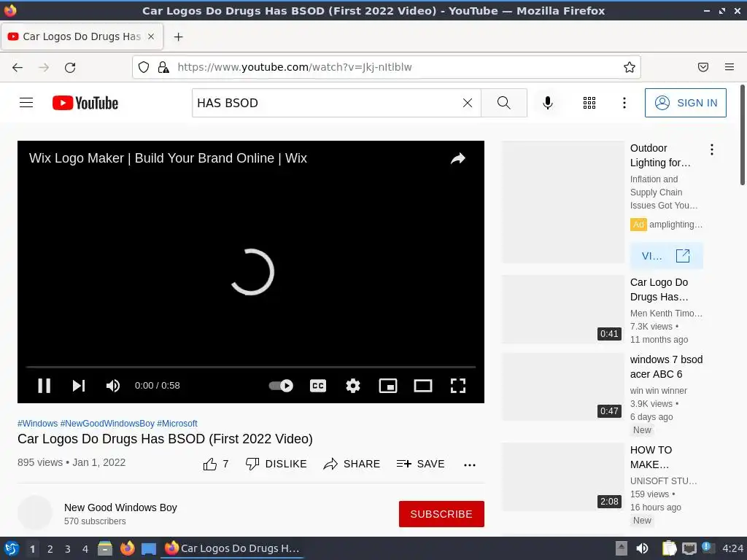Open the YouTube apps grid
Screen dimensions: 747x560
589,103
